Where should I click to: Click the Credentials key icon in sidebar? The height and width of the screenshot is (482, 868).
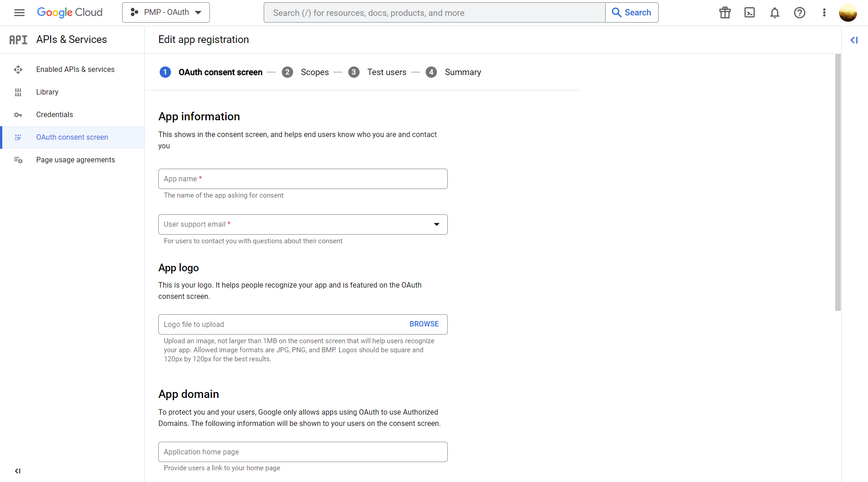pos(18,114)
